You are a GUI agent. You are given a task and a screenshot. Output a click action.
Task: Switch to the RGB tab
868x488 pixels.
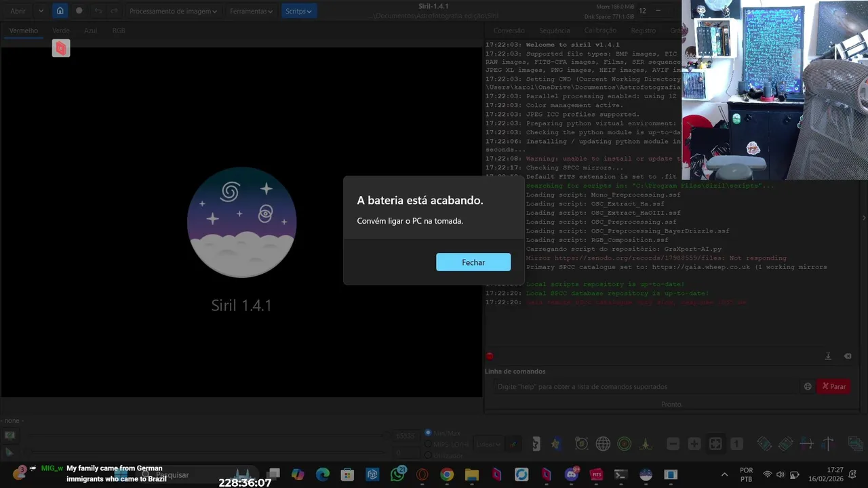(x=119, y=30)
